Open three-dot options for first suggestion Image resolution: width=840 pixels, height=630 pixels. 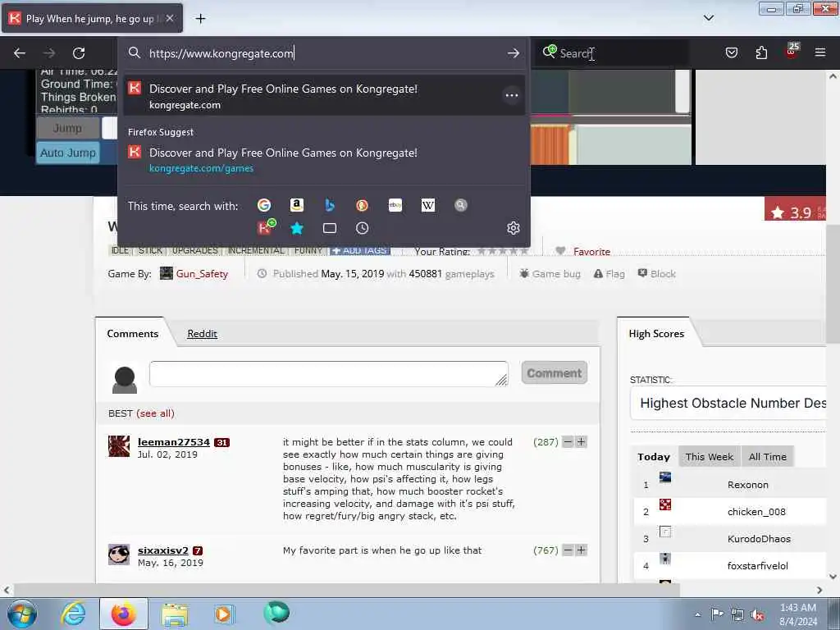point(512,95)
